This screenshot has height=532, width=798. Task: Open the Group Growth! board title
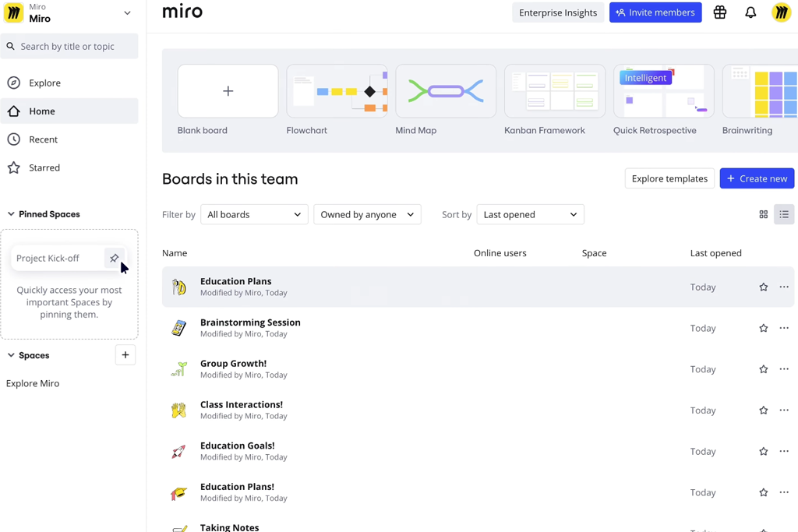click(233, 364)
